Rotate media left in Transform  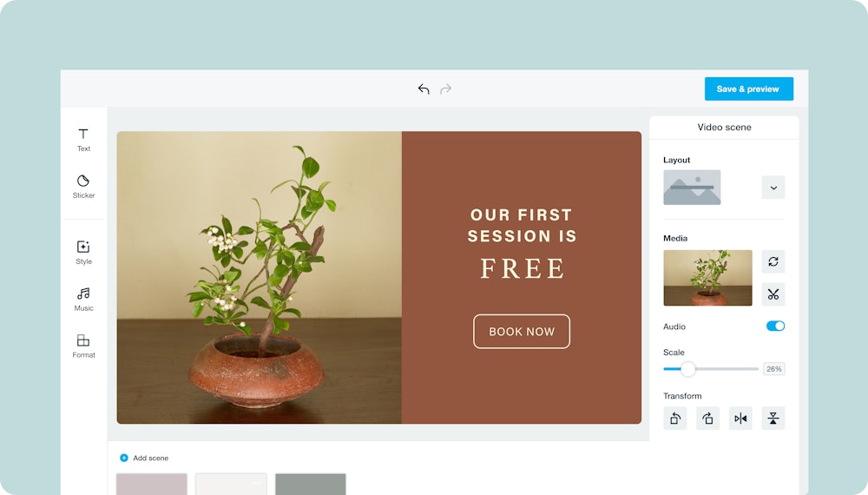(674, 418)
